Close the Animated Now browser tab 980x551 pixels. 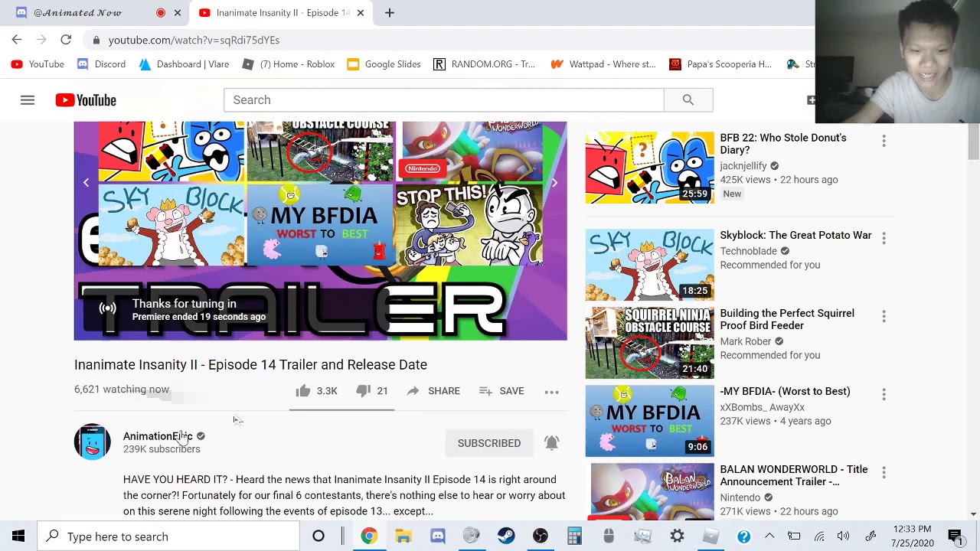click(x=178, y=13)
